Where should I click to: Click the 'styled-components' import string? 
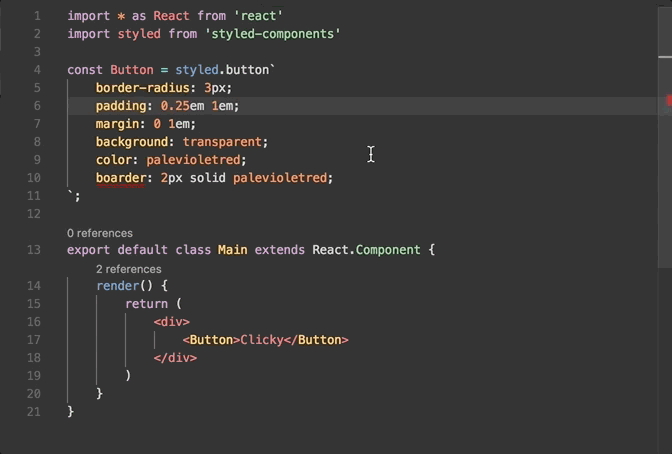click(273, 34)
